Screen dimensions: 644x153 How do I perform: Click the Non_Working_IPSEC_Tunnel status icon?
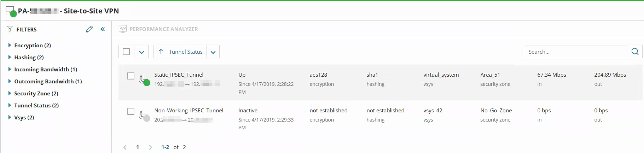tap(144, 116)
